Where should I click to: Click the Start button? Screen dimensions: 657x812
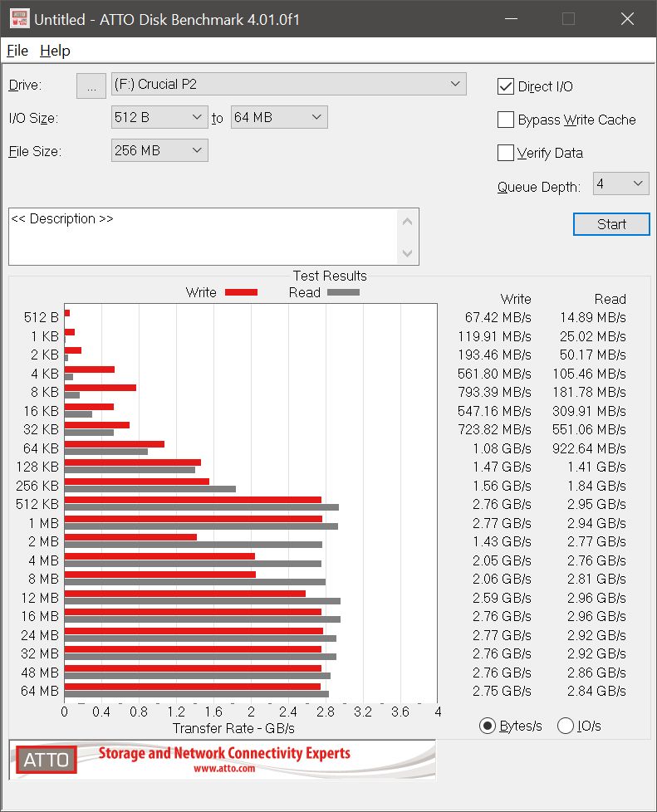click(611, 224)
